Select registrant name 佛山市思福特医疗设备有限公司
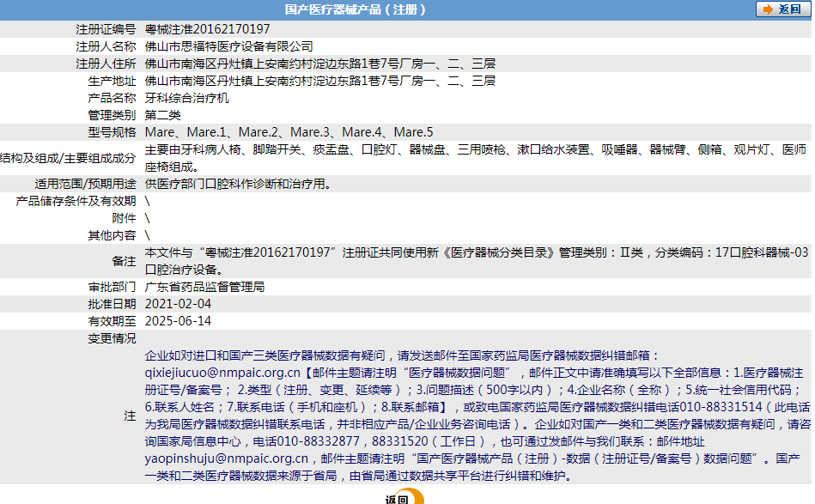This screenshot has height=504, width=815. point(228,46)
